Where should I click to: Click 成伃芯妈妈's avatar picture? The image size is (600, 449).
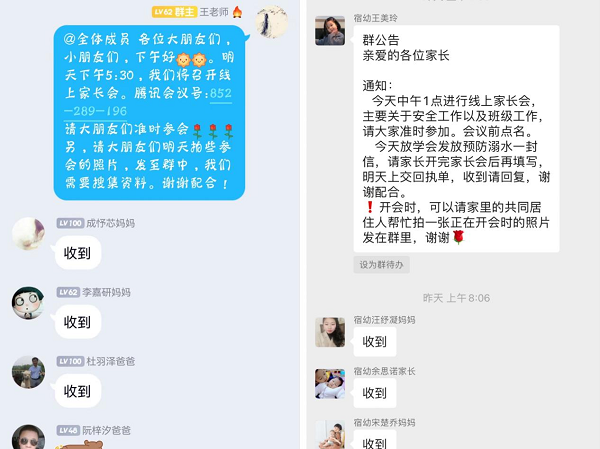[x=28, y=233]
